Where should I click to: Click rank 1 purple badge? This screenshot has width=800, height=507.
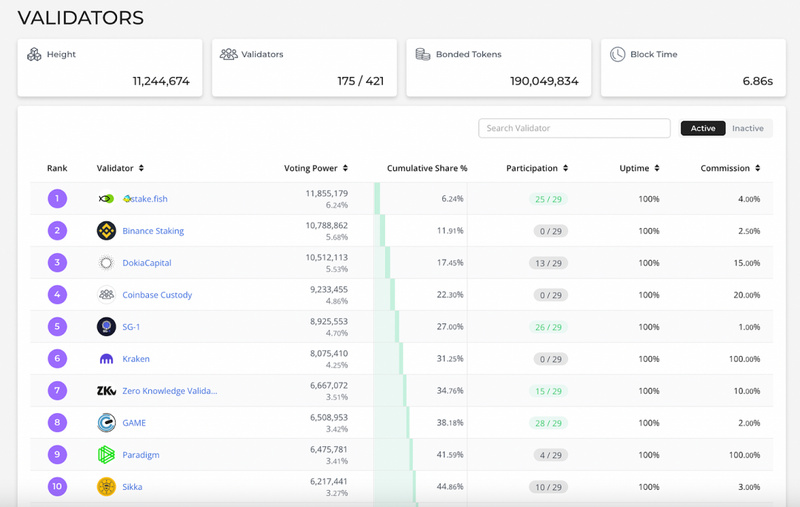click(58, 199)
